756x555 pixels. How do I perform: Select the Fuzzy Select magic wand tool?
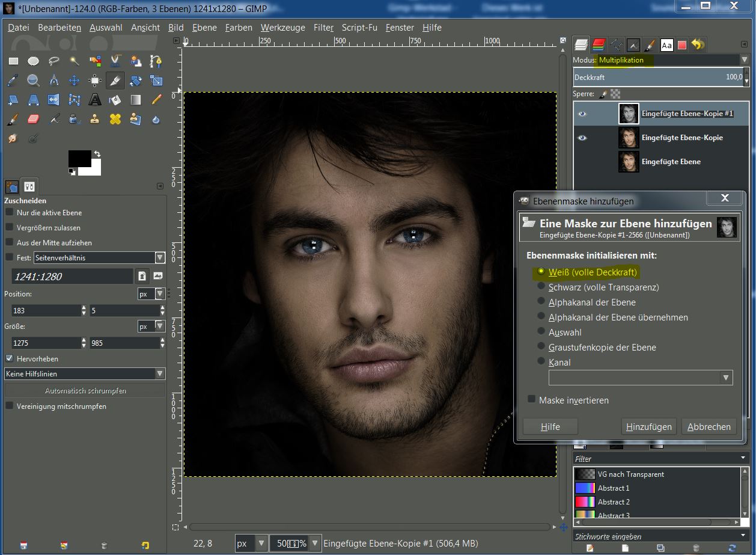[75, 61]
